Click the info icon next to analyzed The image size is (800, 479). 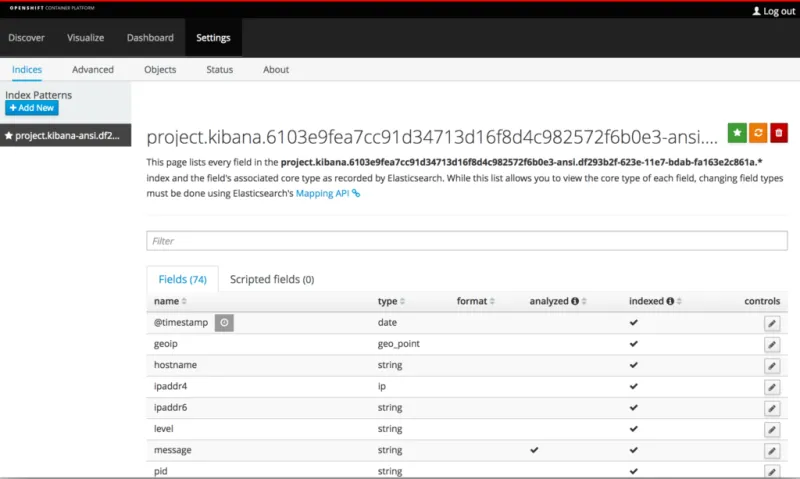[x=575, y=301]
